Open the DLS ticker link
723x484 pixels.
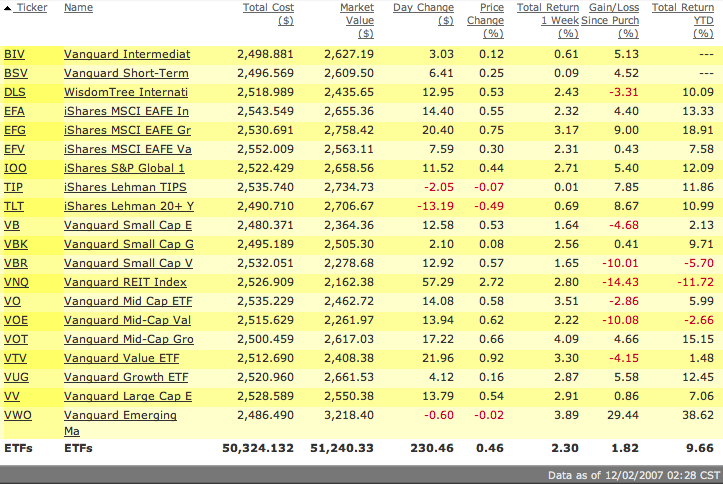[x=15, y=92]
